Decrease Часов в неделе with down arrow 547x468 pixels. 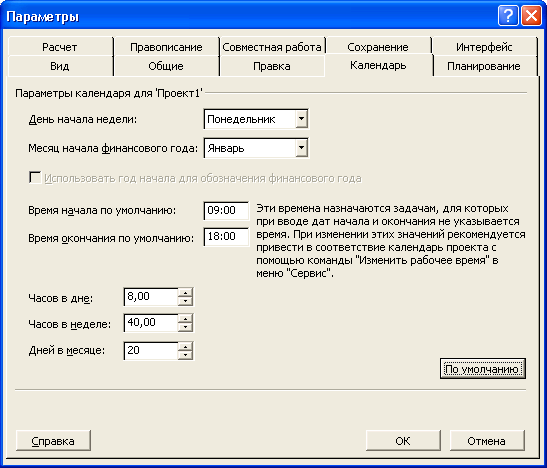pyautogui.click(x=185, y=327)
